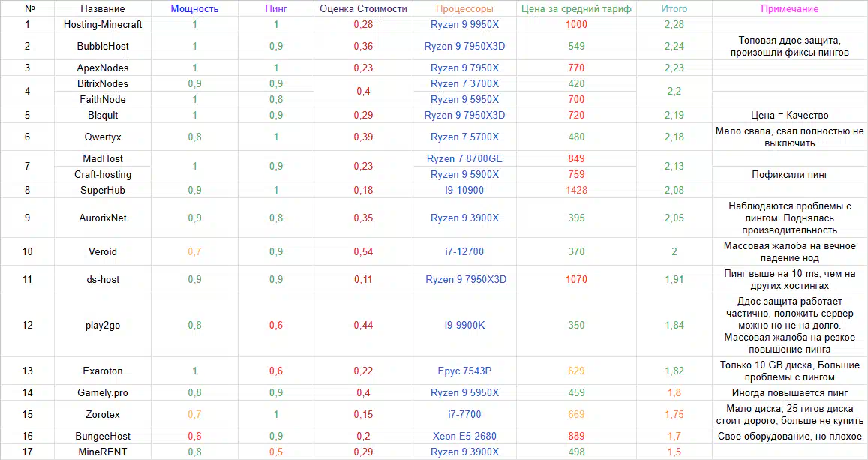Click the i9-10900 processor cell
The height and width of the screenshot is (460, 868).
click(x=464, y=190)
